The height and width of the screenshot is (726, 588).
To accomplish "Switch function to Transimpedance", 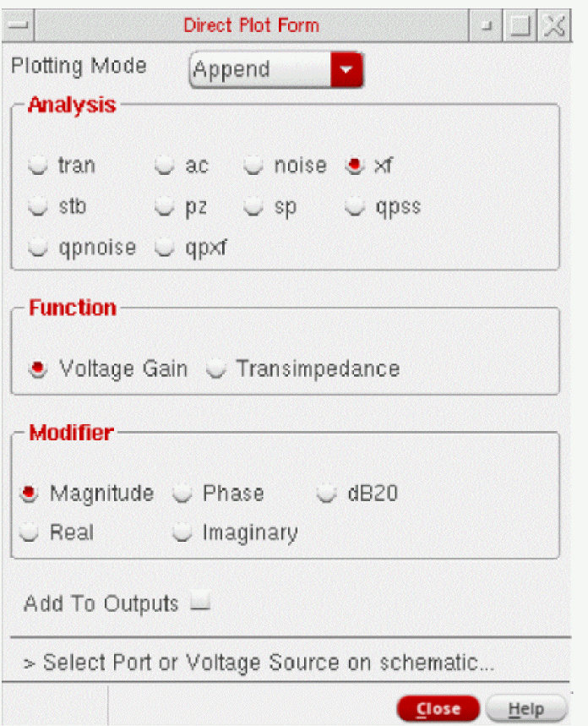I will click(x=218, y=369).
